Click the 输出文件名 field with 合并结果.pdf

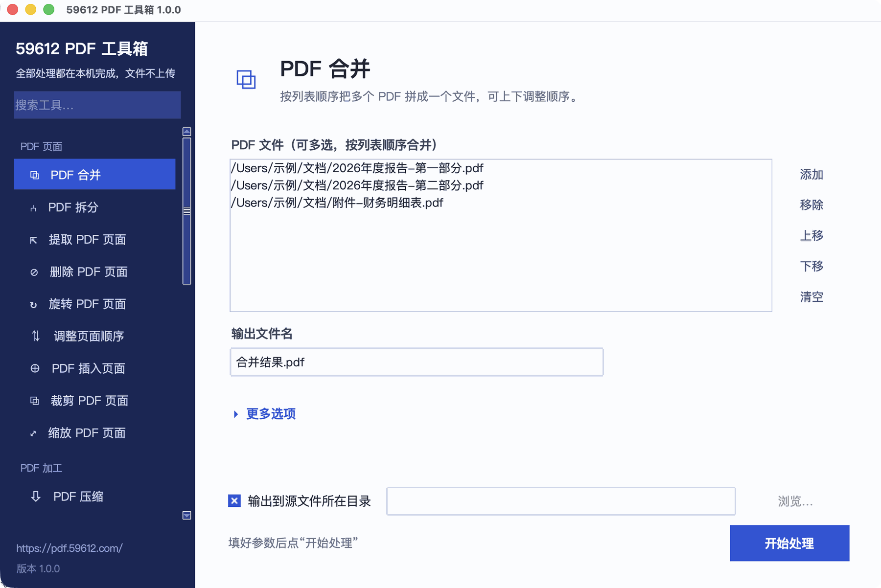[417, 362]
